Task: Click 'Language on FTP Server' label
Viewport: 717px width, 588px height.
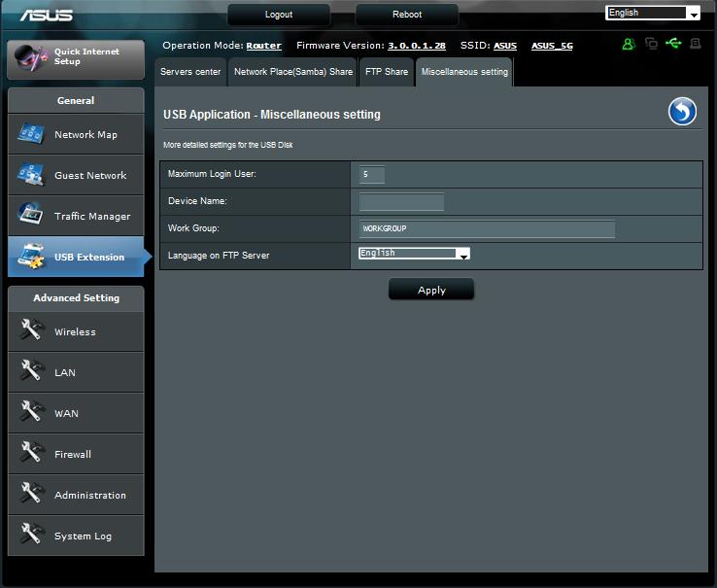Action: pos(219,256)
